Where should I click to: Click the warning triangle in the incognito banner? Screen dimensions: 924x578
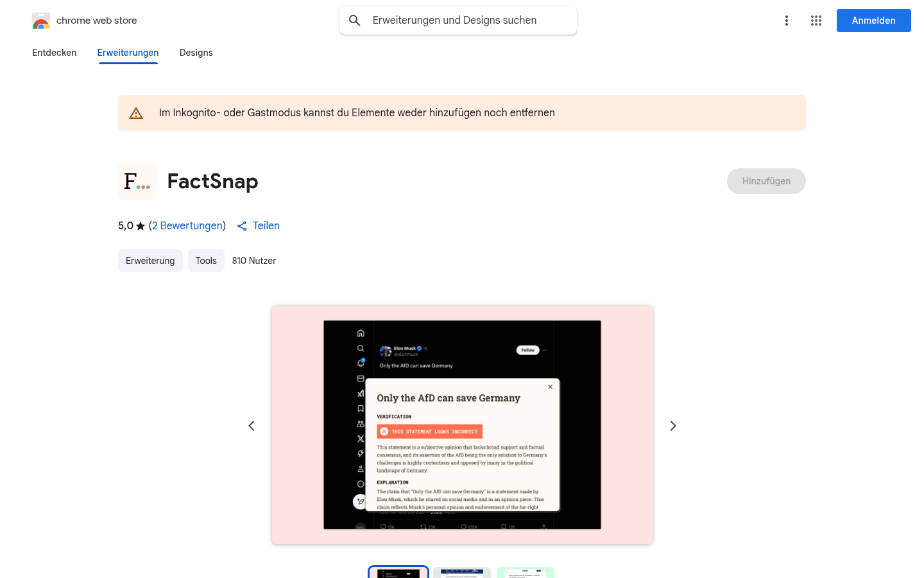coord(136,113)
